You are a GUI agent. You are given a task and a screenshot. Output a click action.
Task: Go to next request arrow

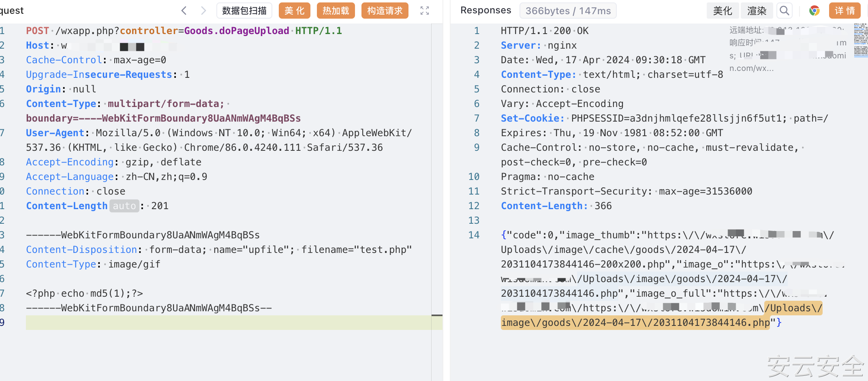click(203, 11)
